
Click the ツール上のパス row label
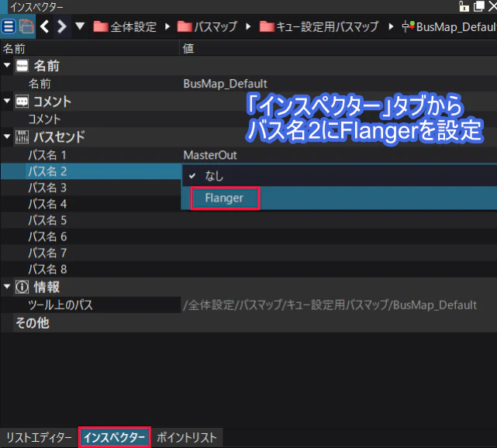pyautogui.click(x=60, y=305)
